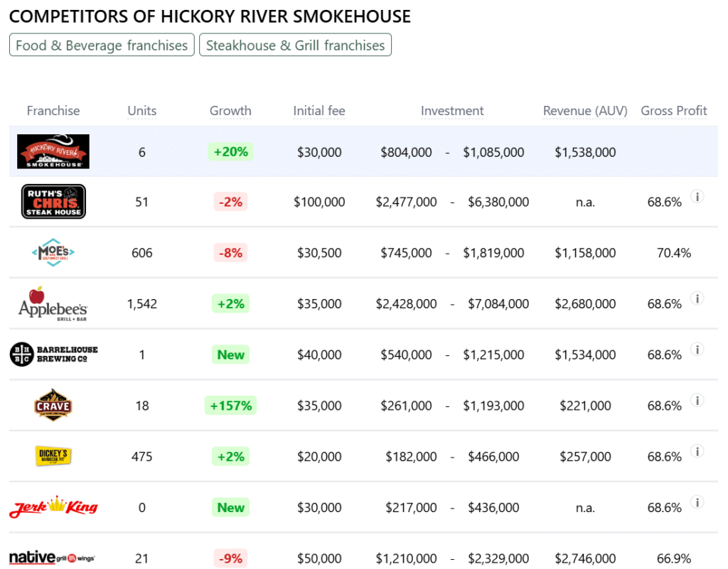
Task: Open the Moe's Southwest Grill logo
Action: coord(53,252)
